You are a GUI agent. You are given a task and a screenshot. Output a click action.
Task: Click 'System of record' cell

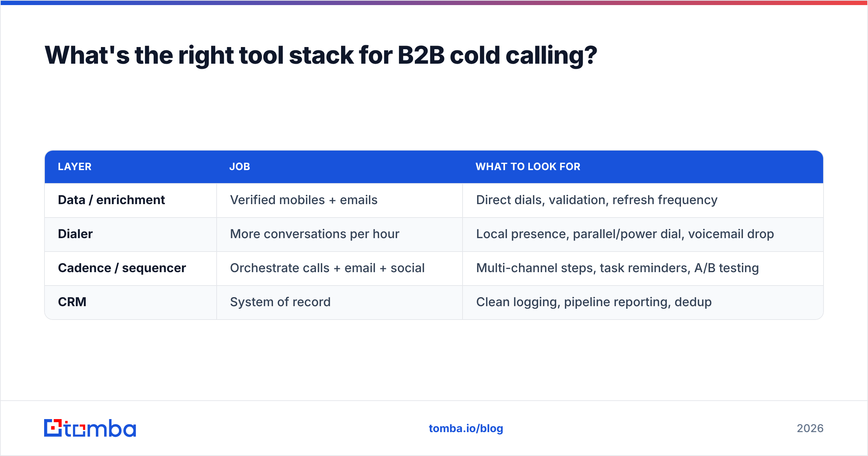tap(340, 302)
